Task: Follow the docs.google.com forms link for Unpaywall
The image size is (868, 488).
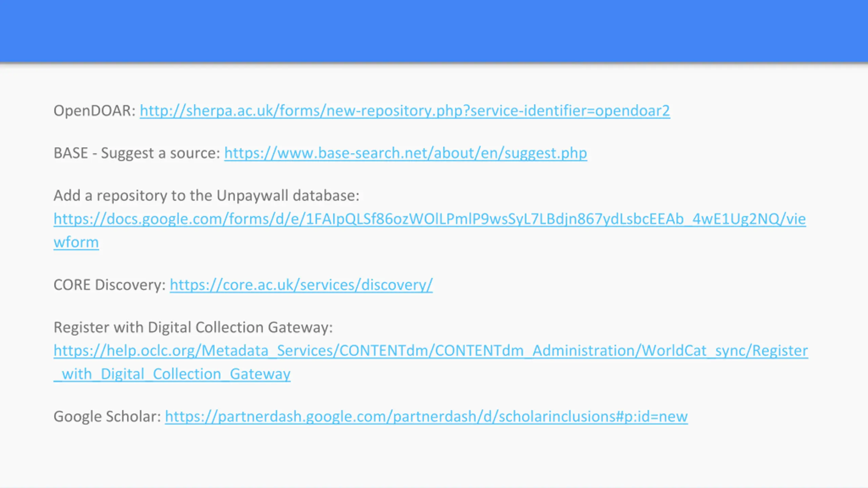Action: point(430,219)
